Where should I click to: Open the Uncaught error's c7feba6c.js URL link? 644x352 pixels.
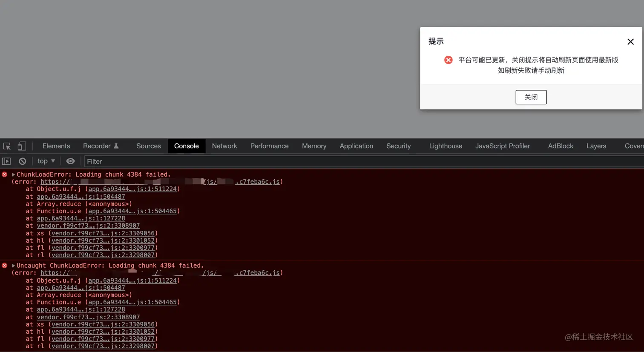(x=160, y=273)
